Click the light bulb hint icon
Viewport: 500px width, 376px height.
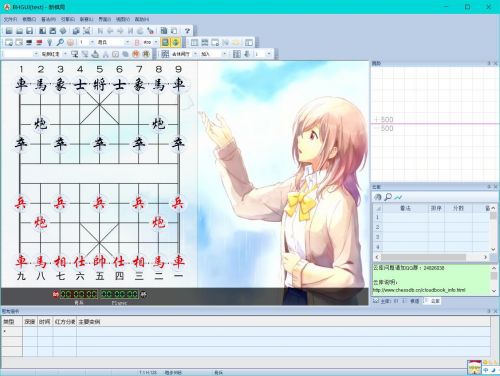[x=50, y=42]
